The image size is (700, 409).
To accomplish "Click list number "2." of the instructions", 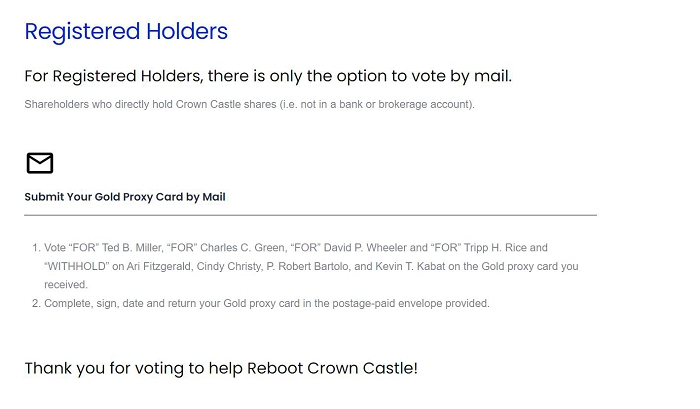I will click(x=35, y=304).
